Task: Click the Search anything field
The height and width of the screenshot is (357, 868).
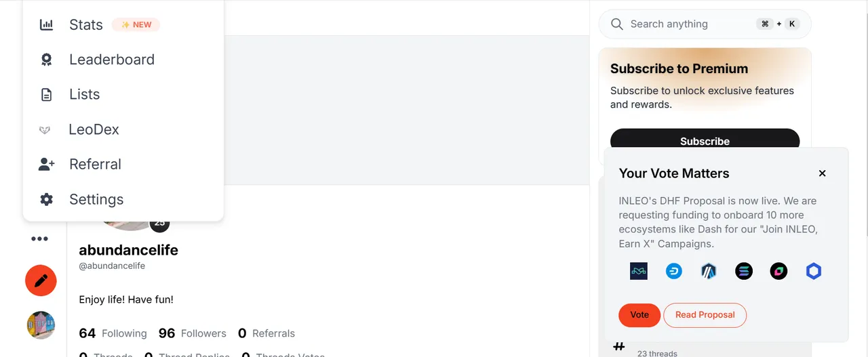Action: [x=705, y=24]
